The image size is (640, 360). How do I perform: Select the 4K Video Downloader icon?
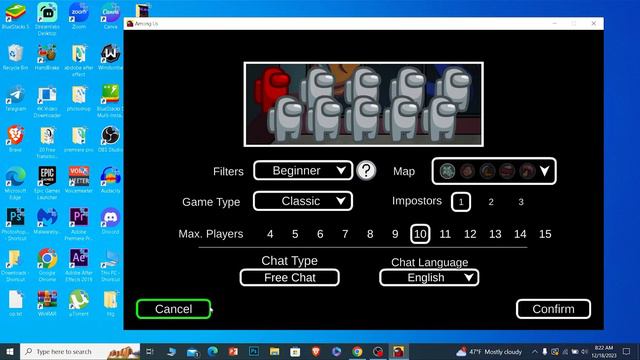click(x=47, y=101)
